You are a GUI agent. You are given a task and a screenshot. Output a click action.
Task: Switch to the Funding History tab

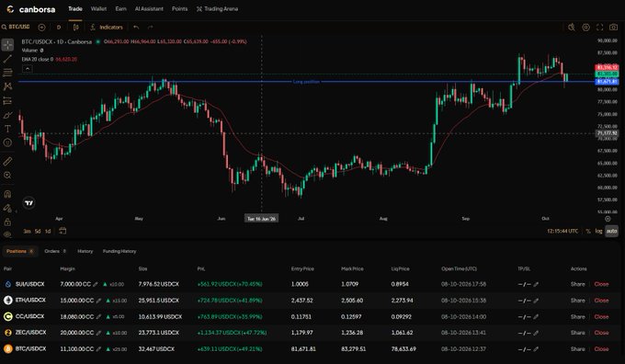tap(119, 251)
